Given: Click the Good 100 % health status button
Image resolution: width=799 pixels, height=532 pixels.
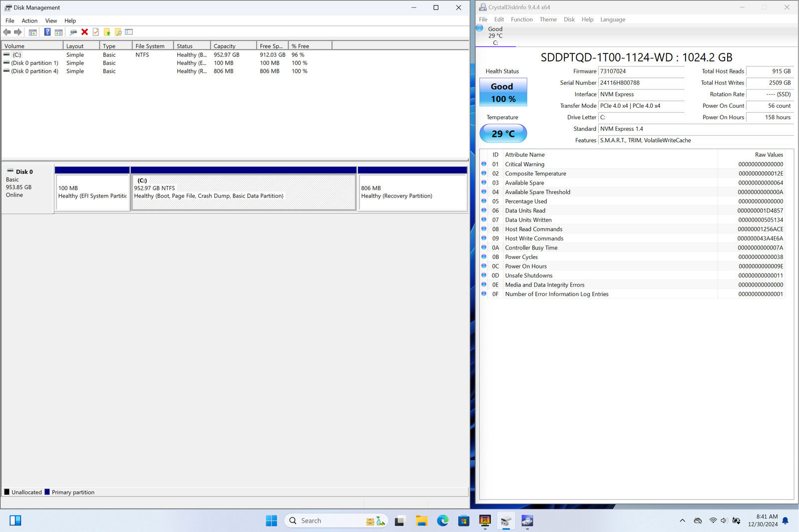Looking at the screenshot, I should [x=503, y=92].
